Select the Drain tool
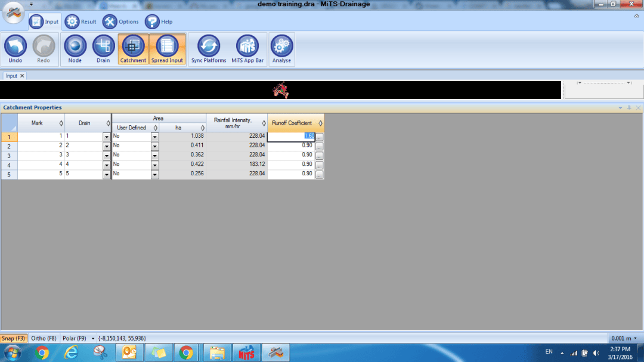The width and height of the screenshot is (644, 362). click(x=103, y=49)
